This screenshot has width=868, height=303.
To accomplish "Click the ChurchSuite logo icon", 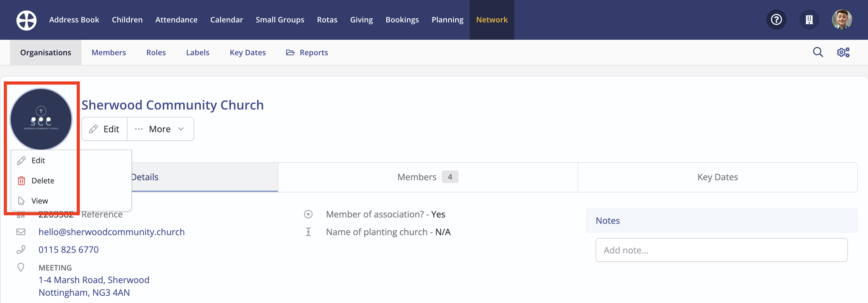I will tap(26, 20).
